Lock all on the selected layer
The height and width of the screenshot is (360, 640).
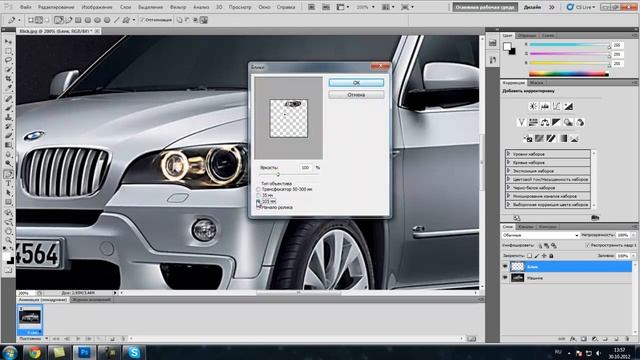pyautogui.click(x=551, y=256)
